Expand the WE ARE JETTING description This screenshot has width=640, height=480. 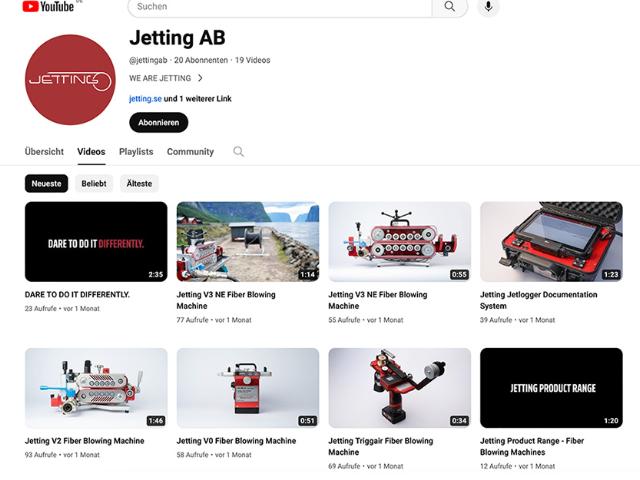166,78
